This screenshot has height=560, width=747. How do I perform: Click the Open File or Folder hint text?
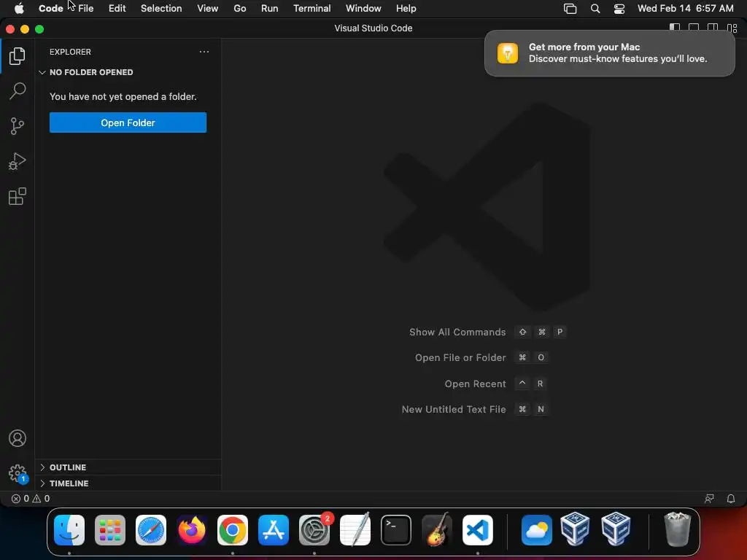[x=460, y=357]
